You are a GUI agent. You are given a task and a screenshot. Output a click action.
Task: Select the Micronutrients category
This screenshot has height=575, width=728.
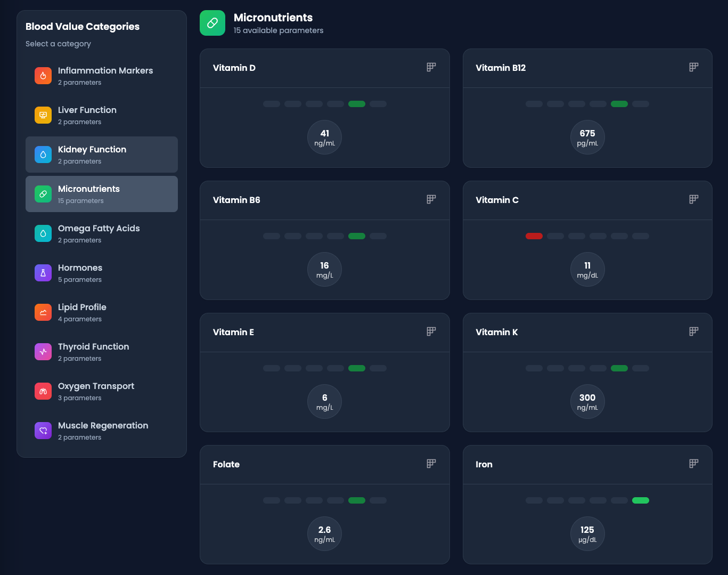[x=102, y=194]
